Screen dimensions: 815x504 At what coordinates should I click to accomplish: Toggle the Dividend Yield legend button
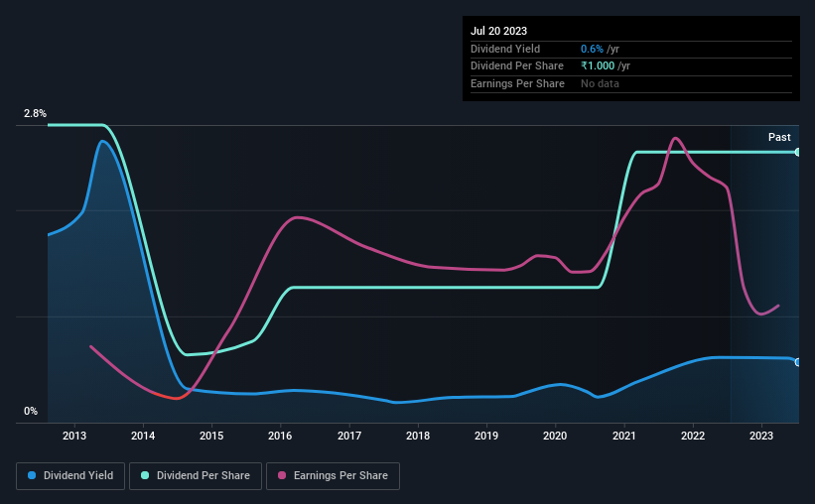(70, 476)
